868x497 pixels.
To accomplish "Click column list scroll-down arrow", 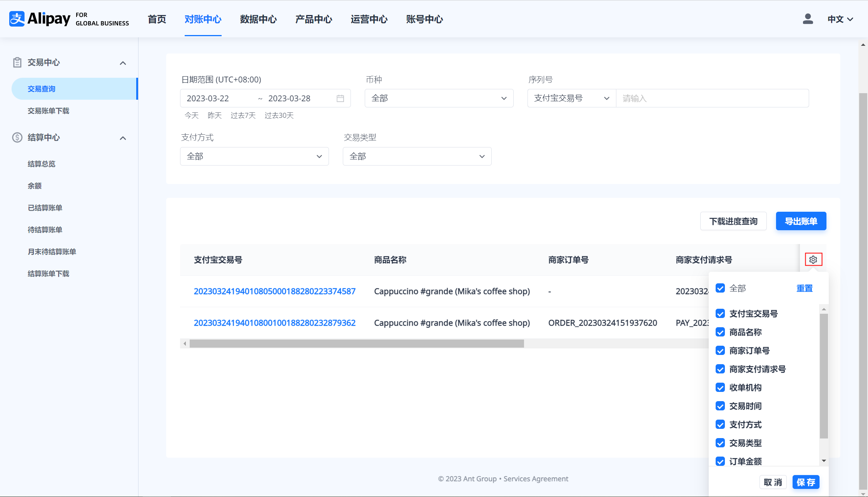I will pyautogui.click(x=824, y=461).
